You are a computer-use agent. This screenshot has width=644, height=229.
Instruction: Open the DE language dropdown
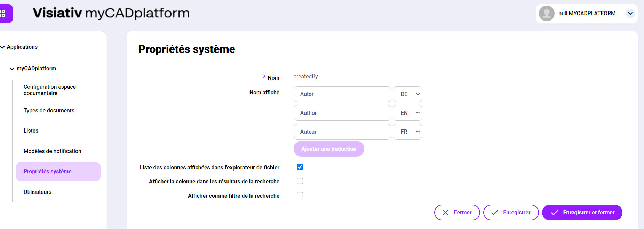(407, 94)
